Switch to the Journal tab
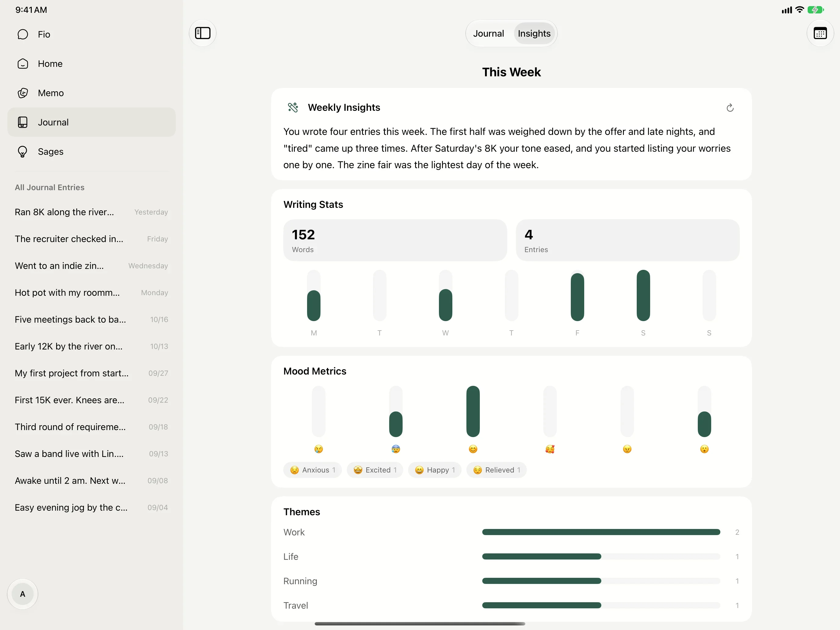The image size is (840, 630). tap(488, 33)
